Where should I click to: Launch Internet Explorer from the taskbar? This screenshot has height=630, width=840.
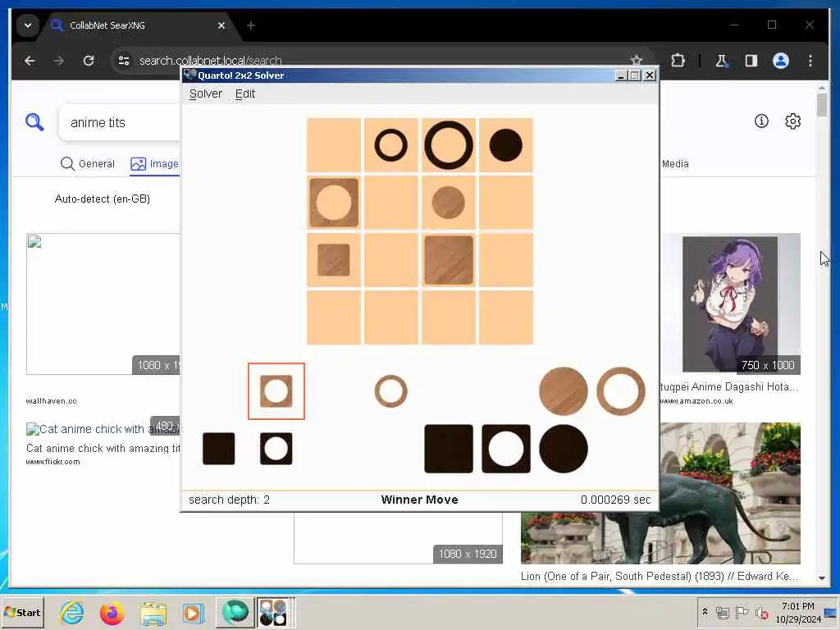(x=72, y=612)
